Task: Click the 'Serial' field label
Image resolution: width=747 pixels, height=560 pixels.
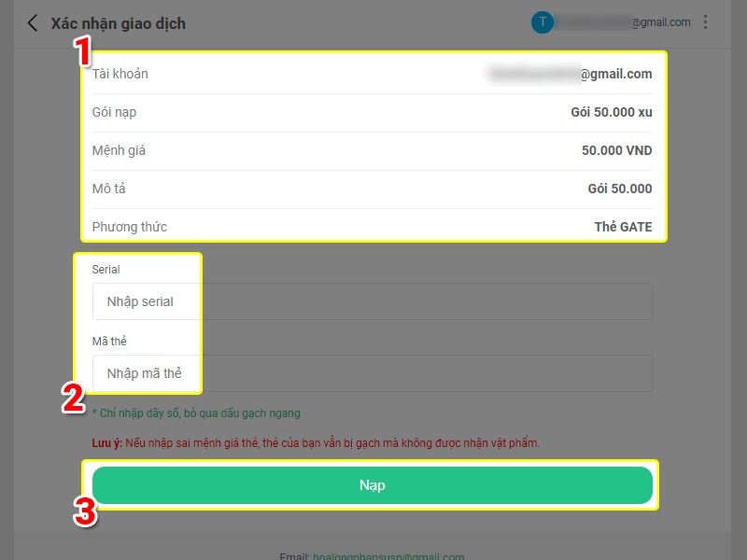Action: click(106, 270)
